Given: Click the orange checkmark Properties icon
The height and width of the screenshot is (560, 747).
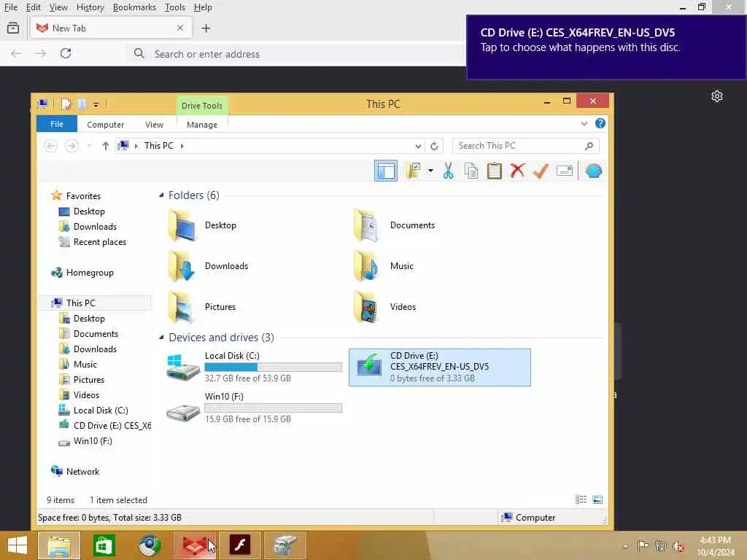Looking at the screenshot, I should click(x=541, y=171).
